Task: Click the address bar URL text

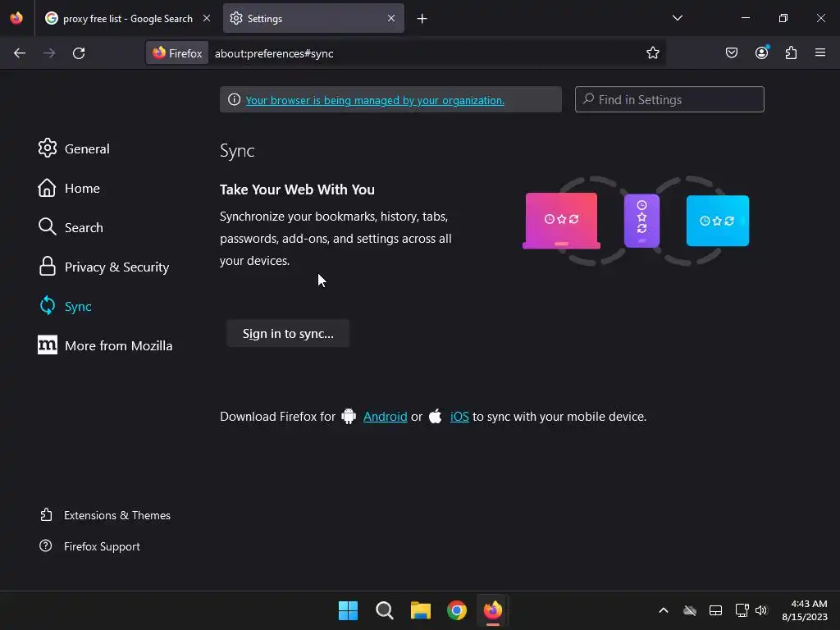Action: point(274,53)
